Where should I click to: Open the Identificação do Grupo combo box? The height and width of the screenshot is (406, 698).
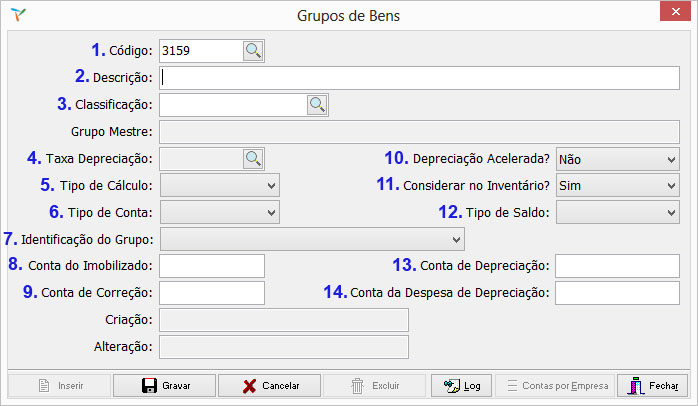point(312,240)
